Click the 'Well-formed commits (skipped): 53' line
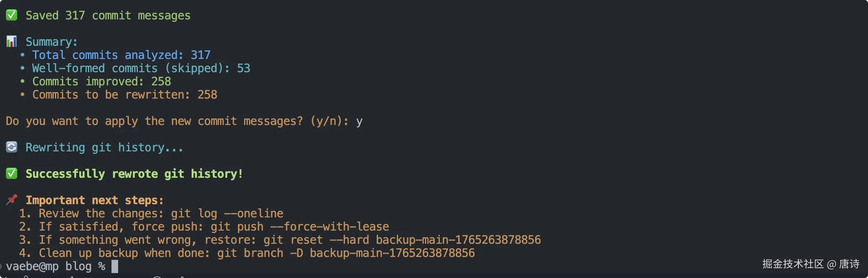Screen dimensions: 868x278 pyautogui.click(x=141, y=68)
